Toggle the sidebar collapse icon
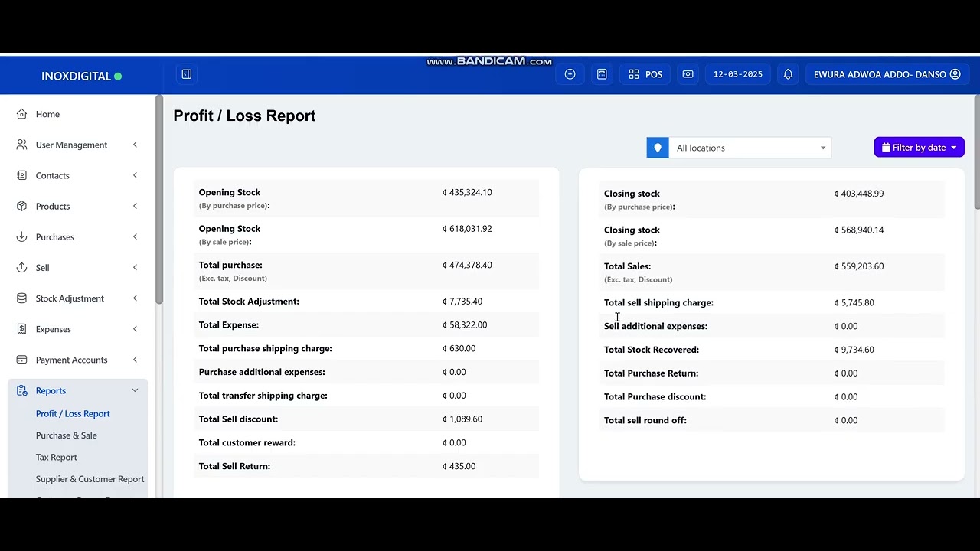 (x=186, y=74)
